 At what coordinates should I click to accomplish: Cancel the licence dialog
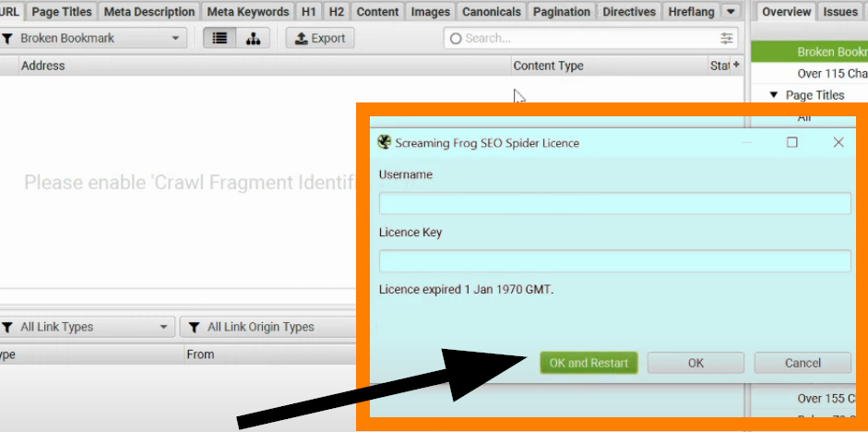tap(803, 364)
